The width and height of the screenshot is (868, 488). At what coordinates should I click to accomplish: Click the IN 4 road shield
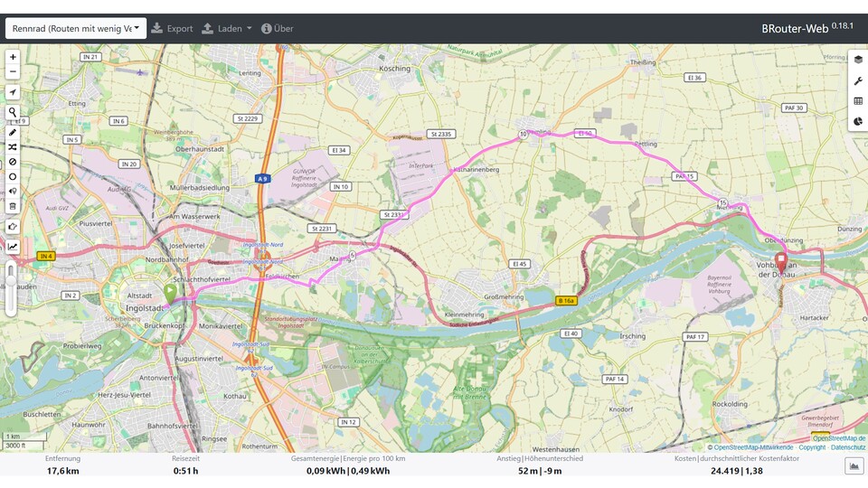point(46,256)
